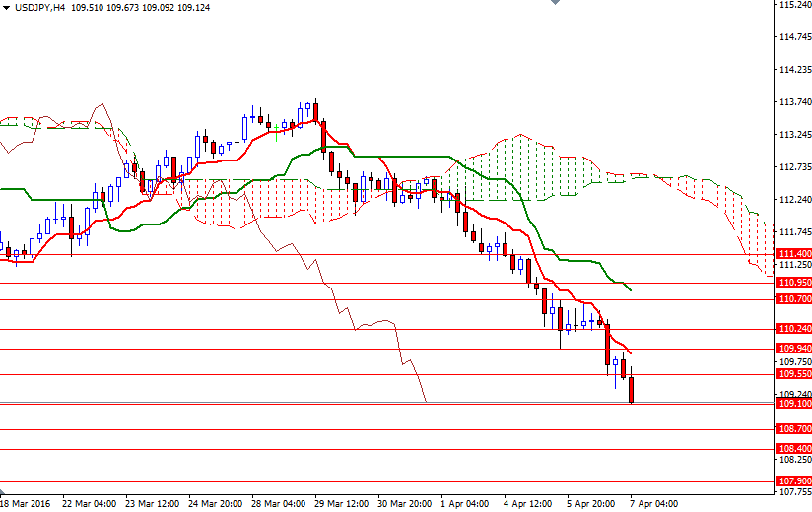
Task: Click the 7 Apr 04:00 time label
Action: (x=654, y=504)
